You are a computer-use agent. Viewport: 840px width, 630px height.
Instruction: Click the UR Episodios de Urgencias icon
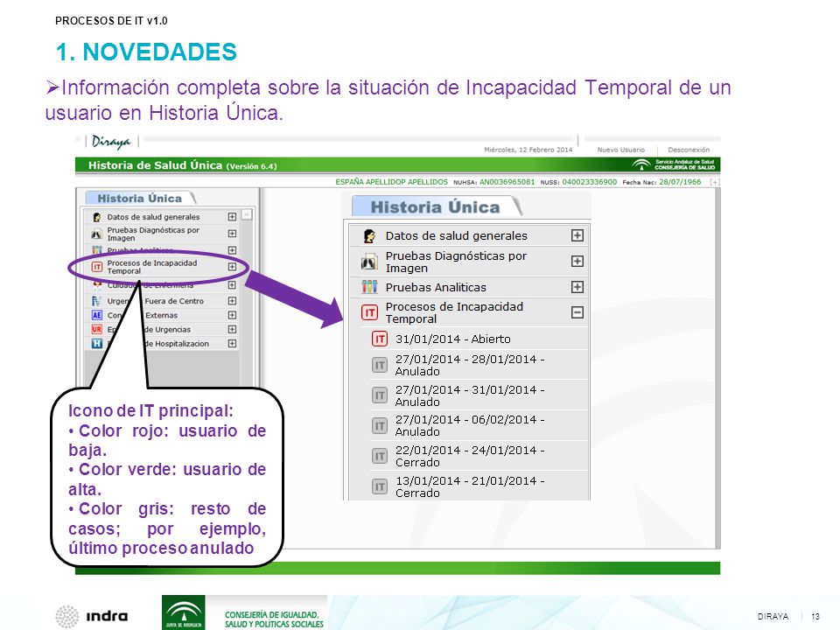(97, 330)
